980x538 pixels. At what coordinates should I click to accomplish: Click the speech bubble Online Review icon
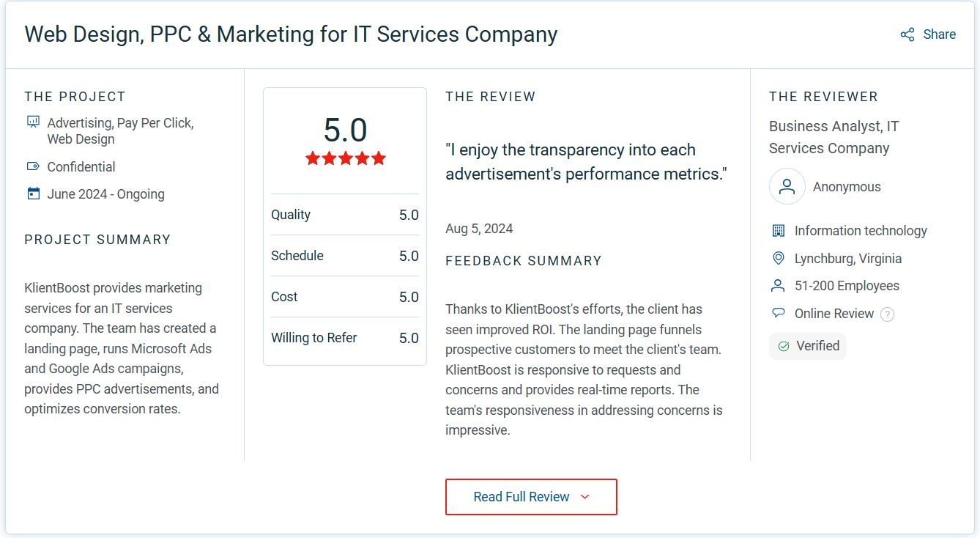tap(777, 313)
